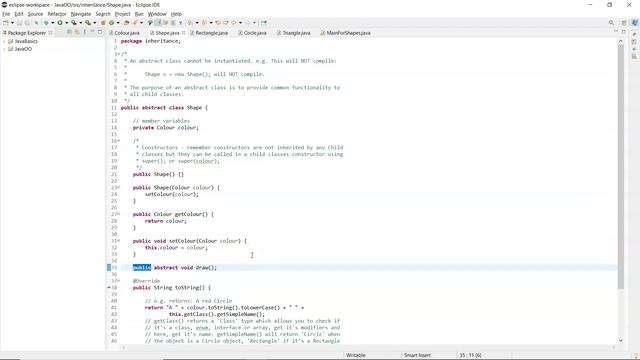Open dropdown arrow beside green Run icon

[x=67, y=23]
